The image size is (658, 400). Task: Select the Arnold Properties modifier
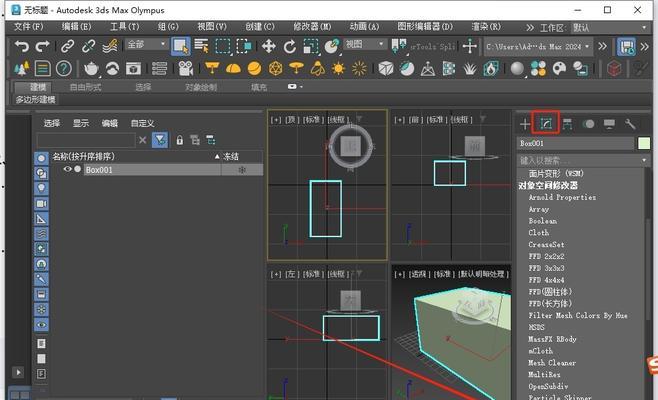coord(562,197)
